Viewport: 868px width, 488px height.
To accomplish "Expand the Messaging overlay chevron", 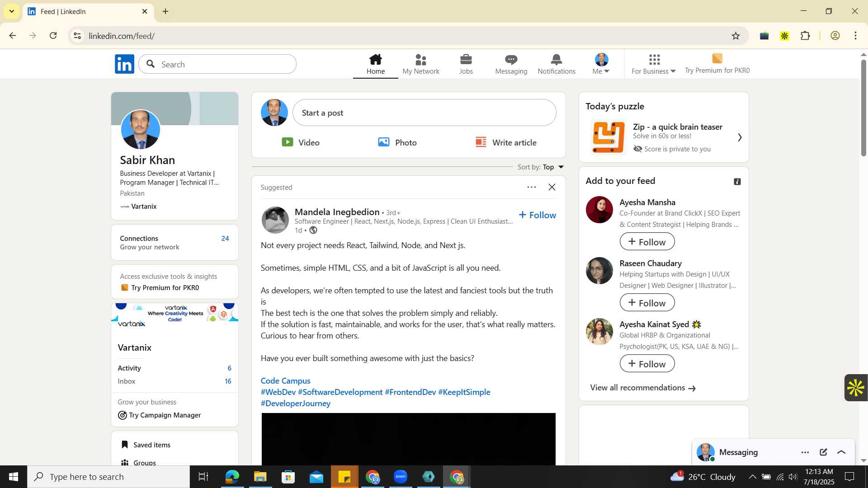I will (841, 452).
